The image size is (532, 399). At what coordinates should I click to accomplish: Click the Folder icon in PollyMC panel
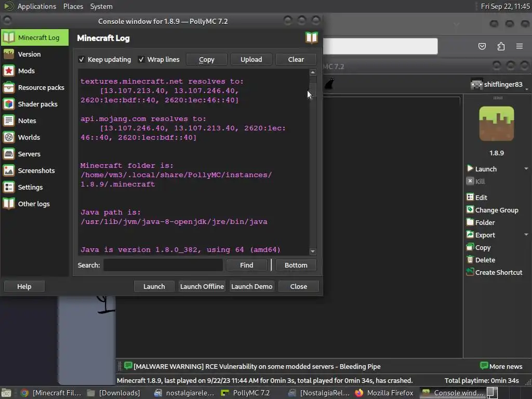click(x=470, y=222)
